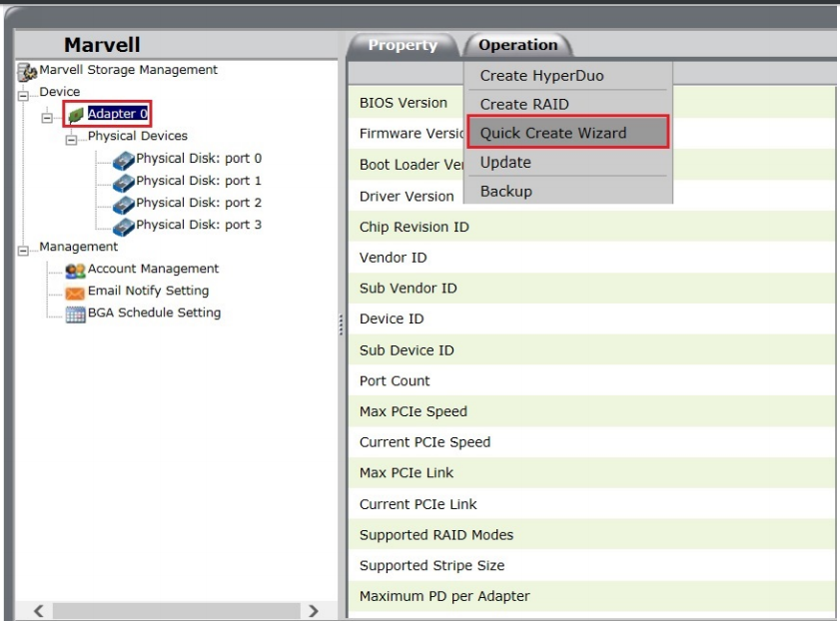Click the BGA Schedule Setting calendar icon
The height and width of the screenshot is (622, 840).
click(75, 314)
